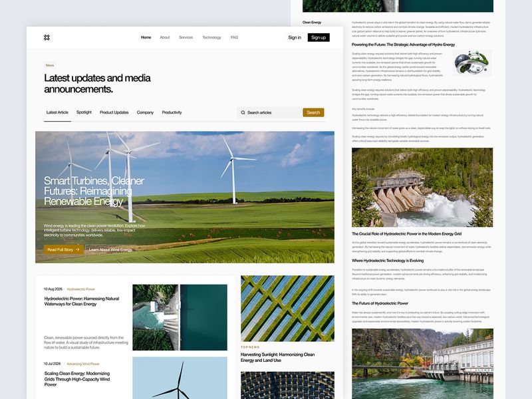Click the Sign up button

coord(319,37)
